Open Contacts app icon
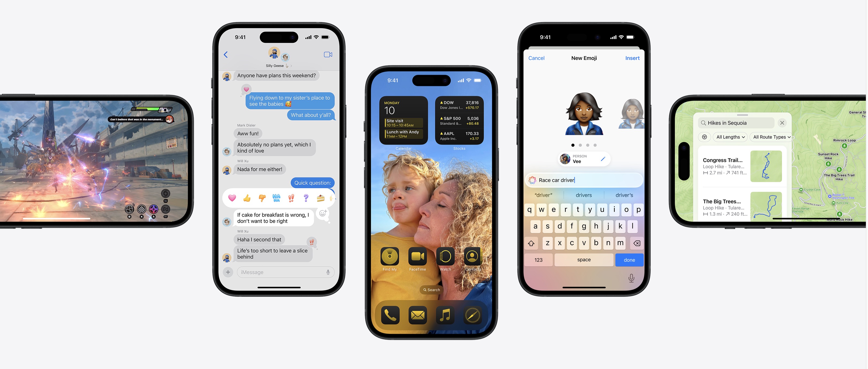Screen dimensions: 868x369 tap(473, 257)
